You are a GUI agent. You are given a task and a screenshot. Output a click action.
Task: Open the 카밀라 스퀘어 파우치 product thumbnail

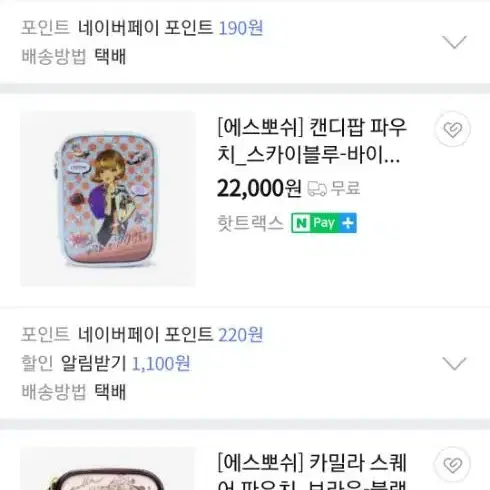click(108, 469)
